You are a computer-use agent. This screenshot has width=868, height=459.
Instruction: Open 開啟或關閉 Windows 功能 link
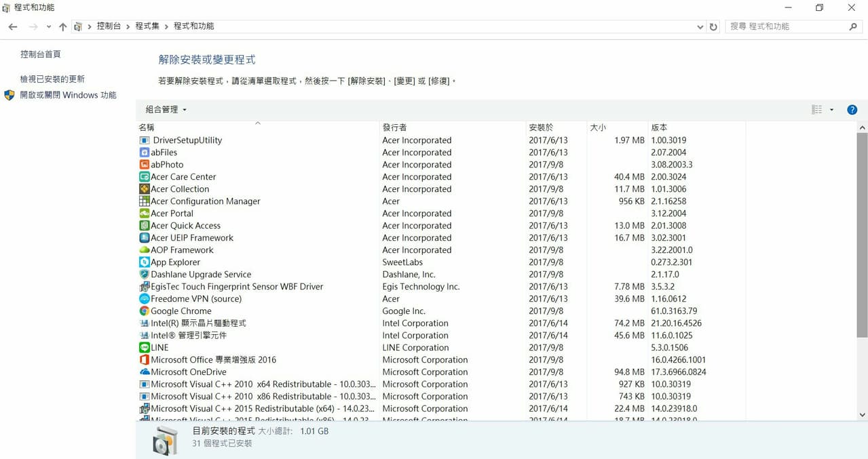tap(68, 95)
